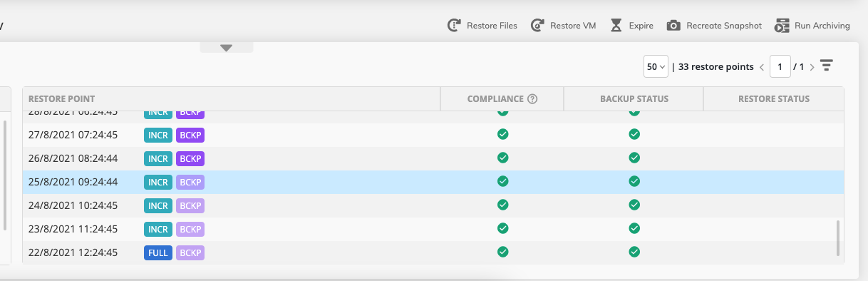Click compliance check icon for 23/8/2021 row

click(x=502, y=228)
